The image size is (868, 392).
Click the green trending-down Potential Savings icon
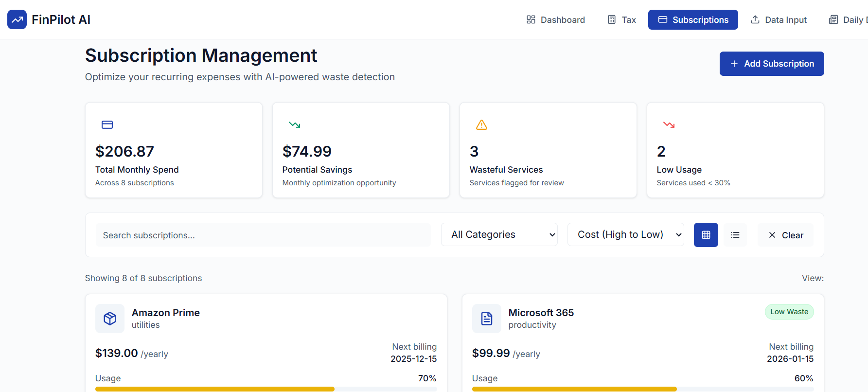coord(294,125)
